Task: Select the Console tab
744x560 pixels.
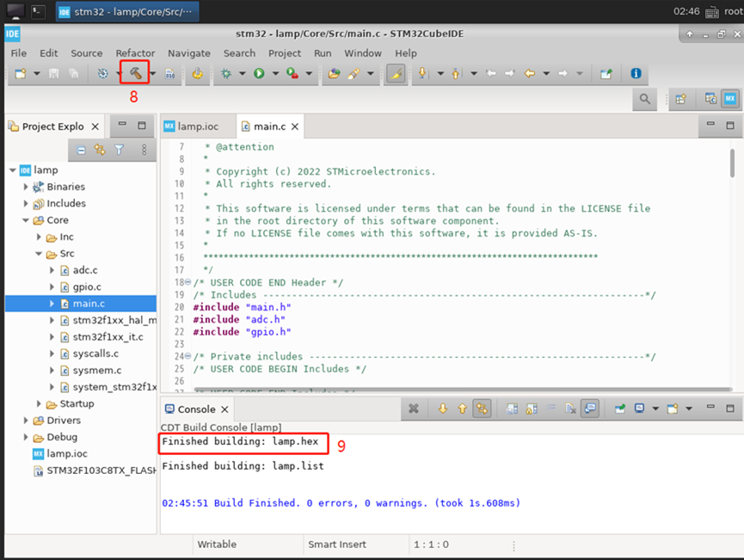Action: [196, 409]
